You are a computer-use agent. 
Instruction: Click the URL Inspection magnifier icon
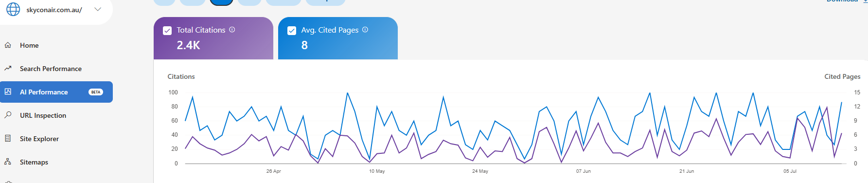tap(8, 115)
